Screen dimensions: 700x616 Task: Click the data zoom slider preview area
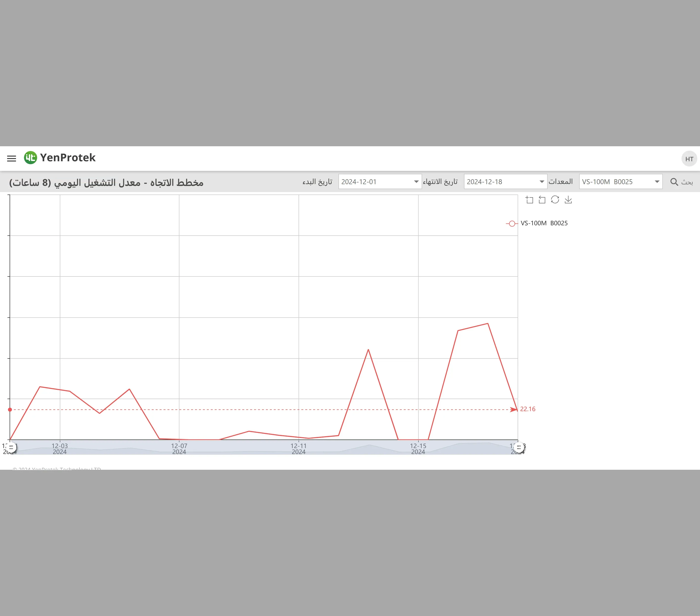click(264, 447)
